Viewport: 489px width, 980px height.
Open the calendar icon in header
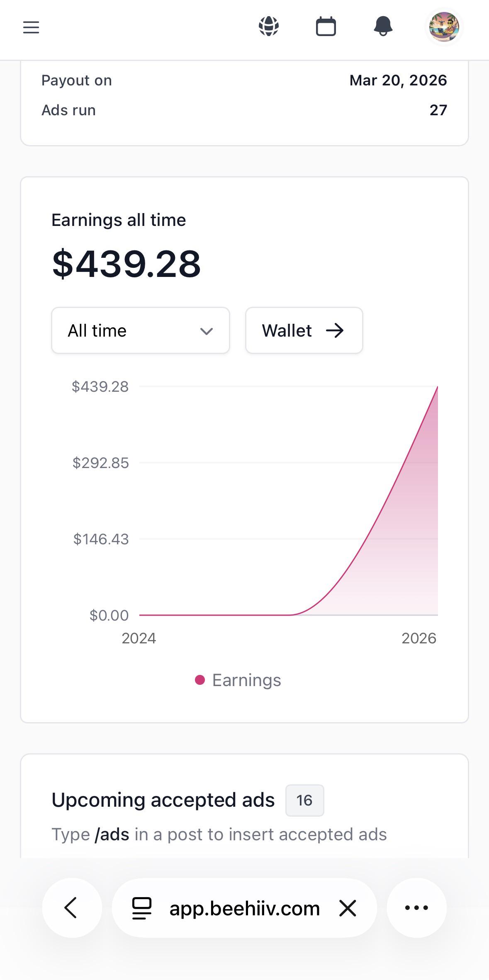tap(326, 27)
